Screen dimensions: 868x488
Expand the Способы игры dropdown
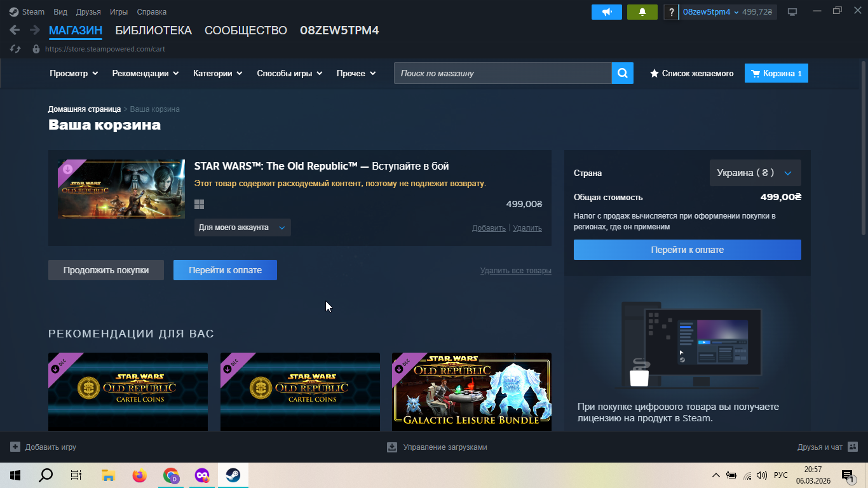point(290,73)
